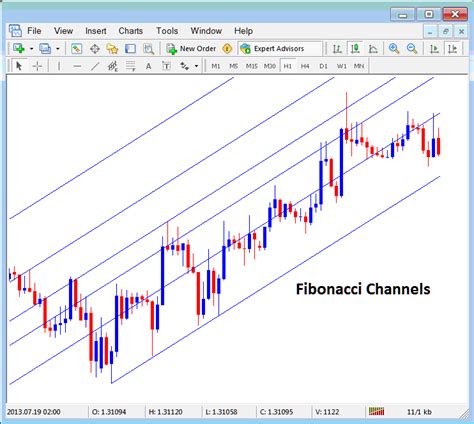This screenshot has height=424, width=474.
Task: Switch to bar chart display
Action: (x=337, y=49)
